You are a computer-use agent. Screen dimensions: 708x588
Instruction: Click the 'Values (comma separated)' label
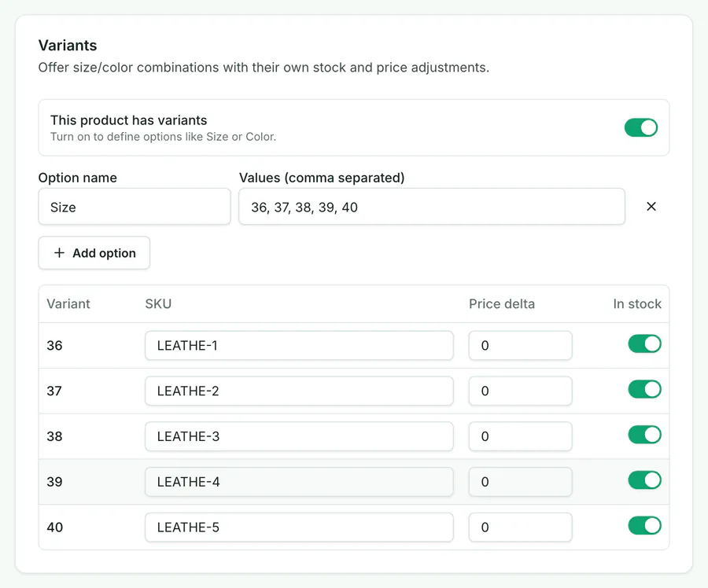click(x=322, y=178)
